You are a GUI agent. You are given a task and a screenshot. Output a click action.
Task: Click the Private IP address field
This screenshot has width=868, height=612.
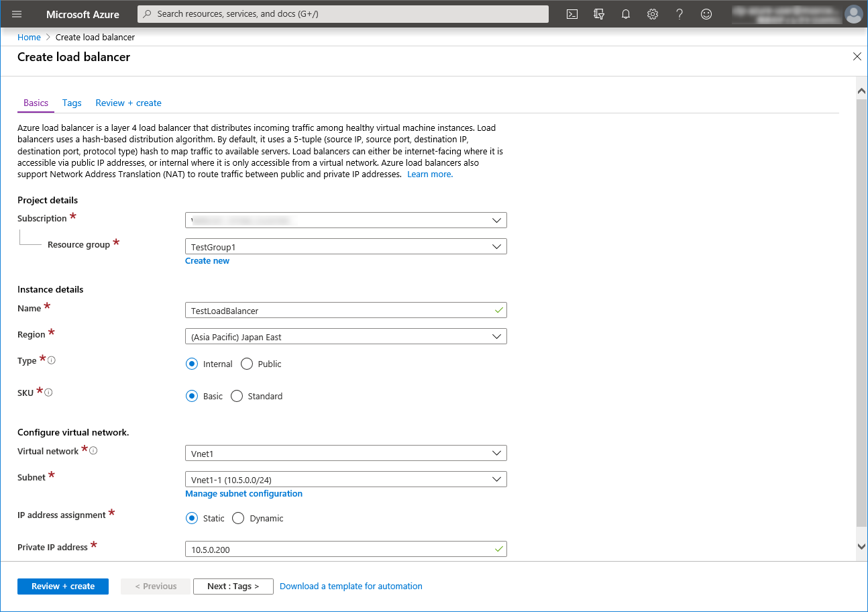339,550
